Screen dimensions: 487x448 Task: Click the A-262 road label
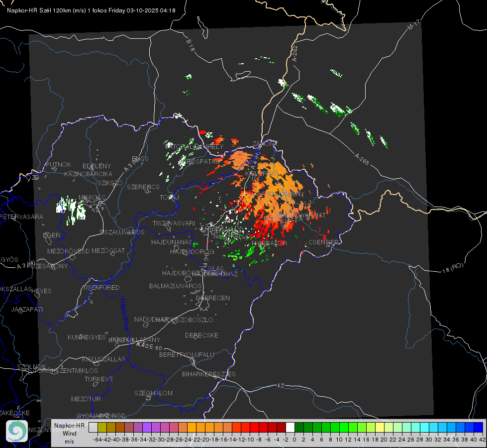[295, 53]
